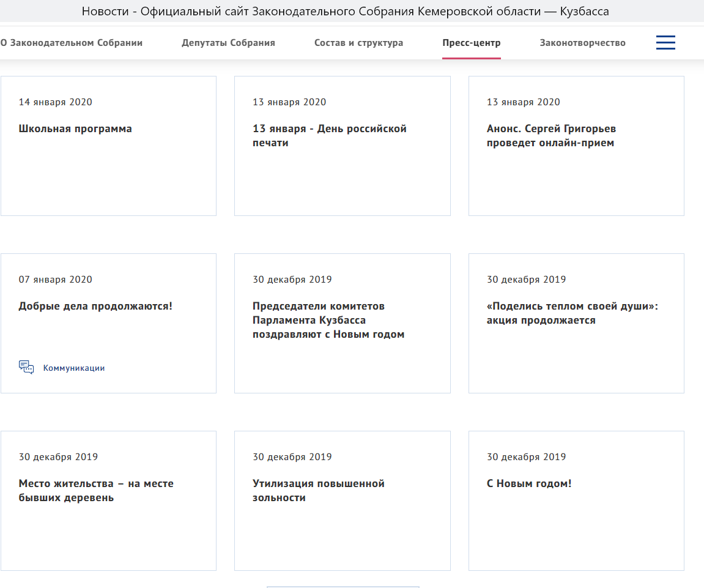
Task: Open Состав и структура menu item
Action: (359, 43)
